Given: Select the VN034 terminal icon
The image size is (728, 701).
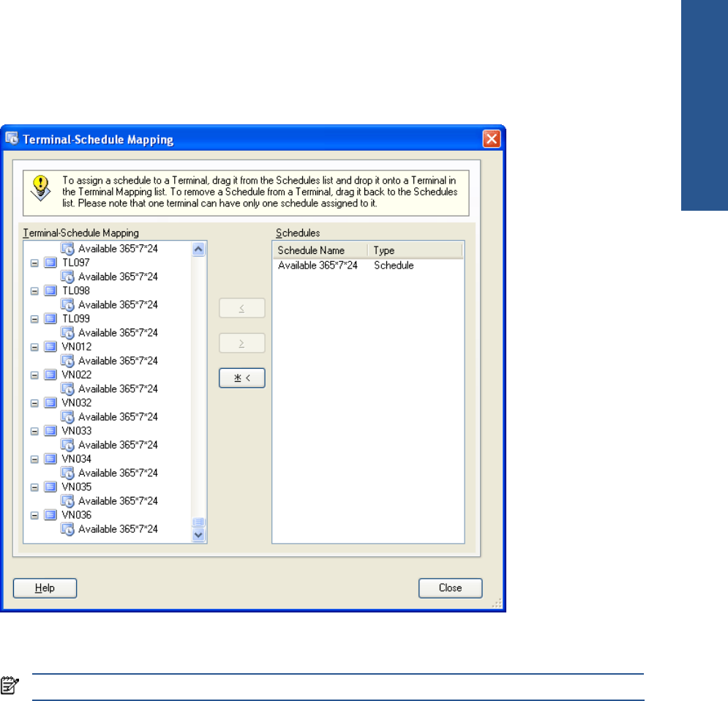Looking at the screenshot, I should [50, 459].
